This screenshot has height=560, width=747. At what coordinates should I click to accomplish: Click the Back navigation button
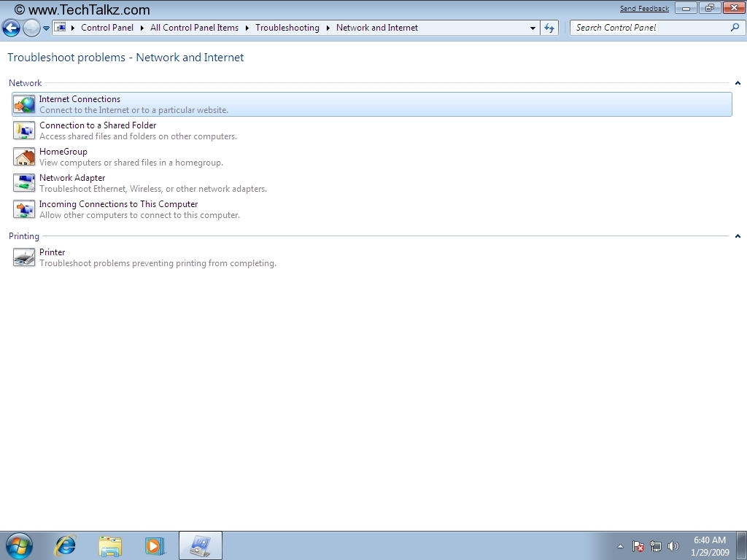pyautogui.click(x=11, y=28)
